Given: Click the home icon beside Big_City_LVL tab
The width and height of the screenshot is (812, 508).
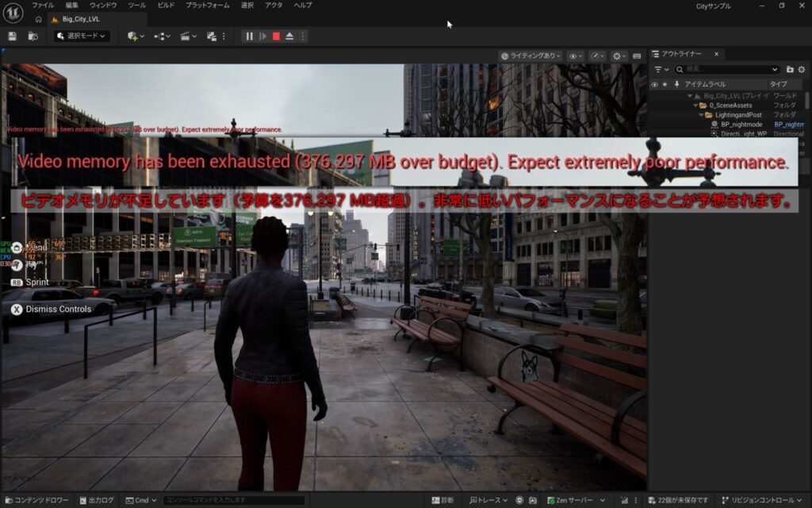Looking at the screenshot, I should point(38,19).
